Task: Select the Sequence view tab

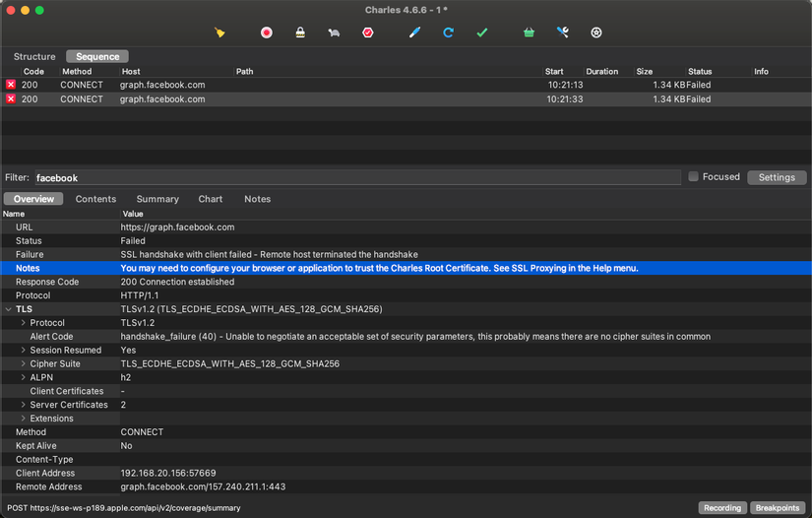Action: (x=97, y=56)
